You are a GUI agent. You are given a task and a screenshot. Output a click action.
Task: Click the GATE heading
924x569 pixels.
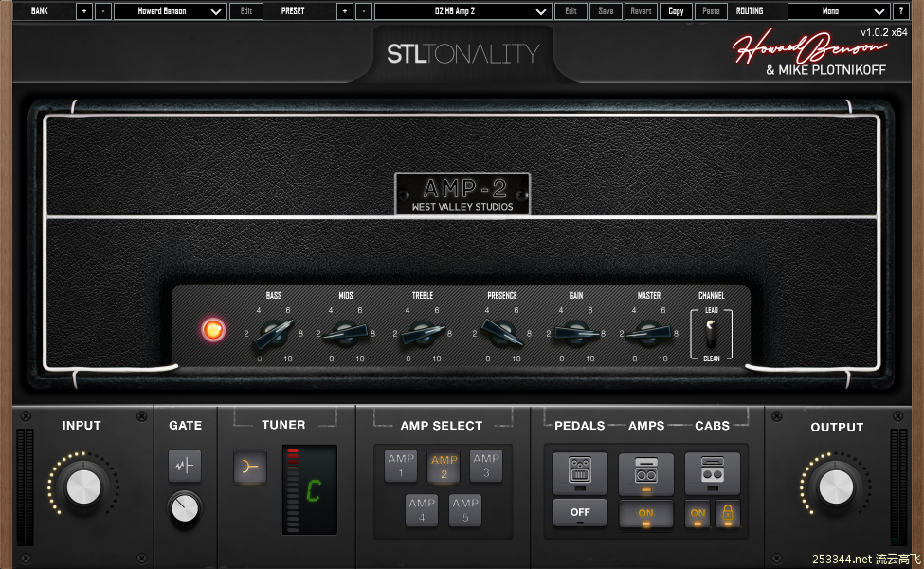pyautogui.click(x=185, y=426)
